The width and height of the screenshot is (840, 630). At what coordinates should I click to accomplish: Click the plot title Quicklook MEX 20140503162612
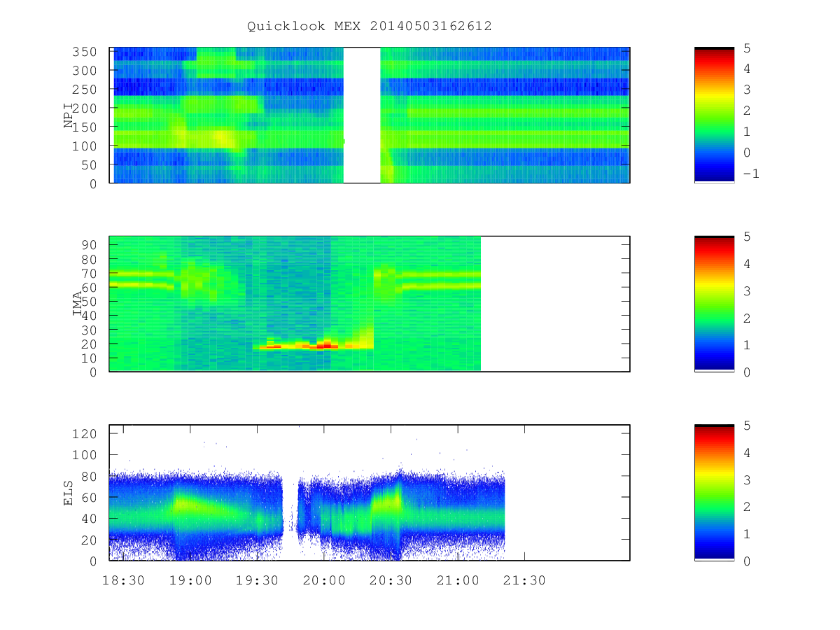369,27
